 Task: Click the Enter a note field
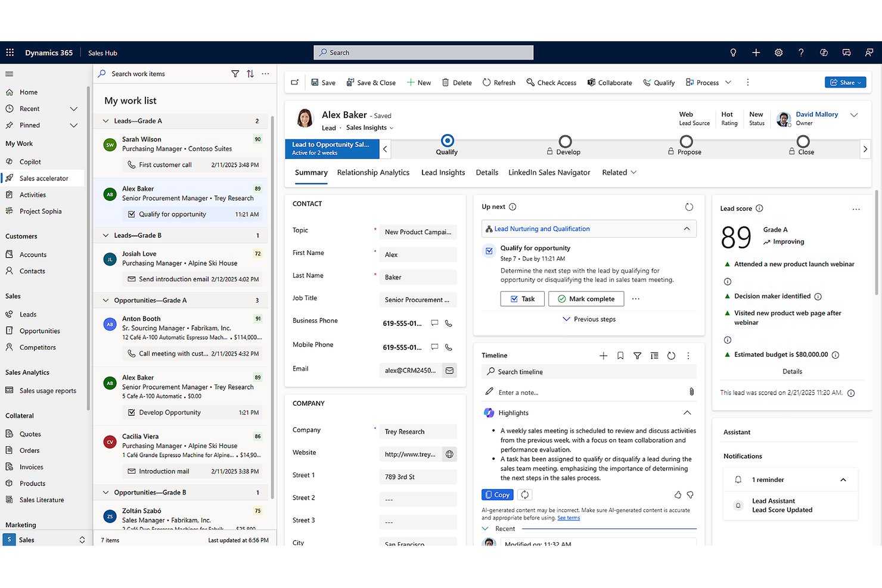coord(589,392)
